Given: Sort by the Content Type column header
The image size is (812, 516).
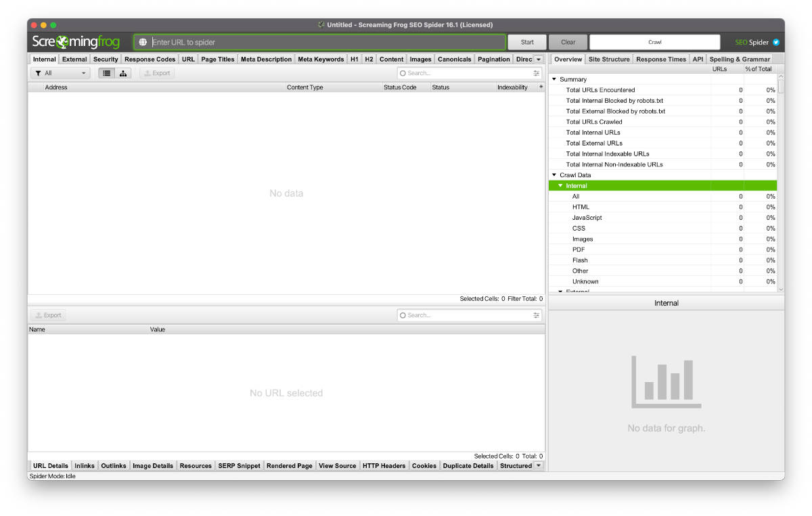Looking at the screenshot, I should point(305,87).
